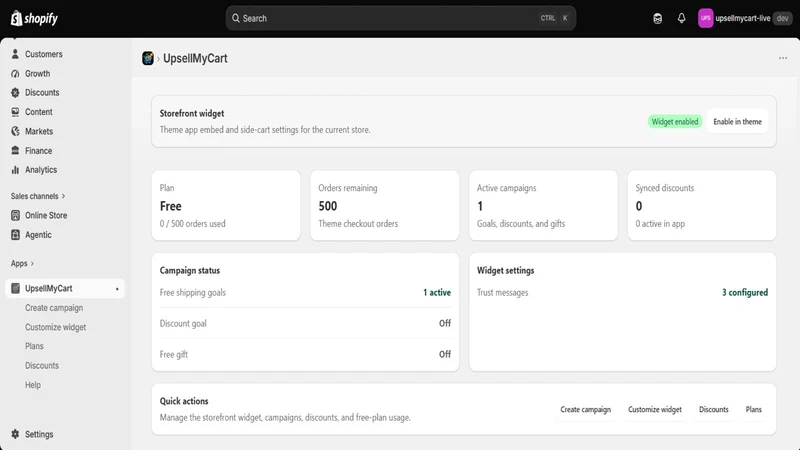Viewport: 800px width, 450px height.
Task: Click the Trust messages label
Action: (503, 292)
